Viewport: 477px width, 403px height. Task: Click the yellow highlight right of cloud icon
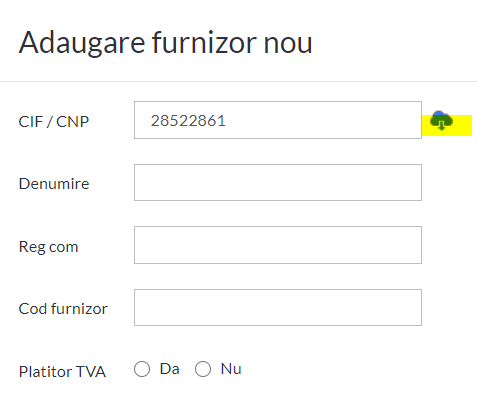coord(463,125)
